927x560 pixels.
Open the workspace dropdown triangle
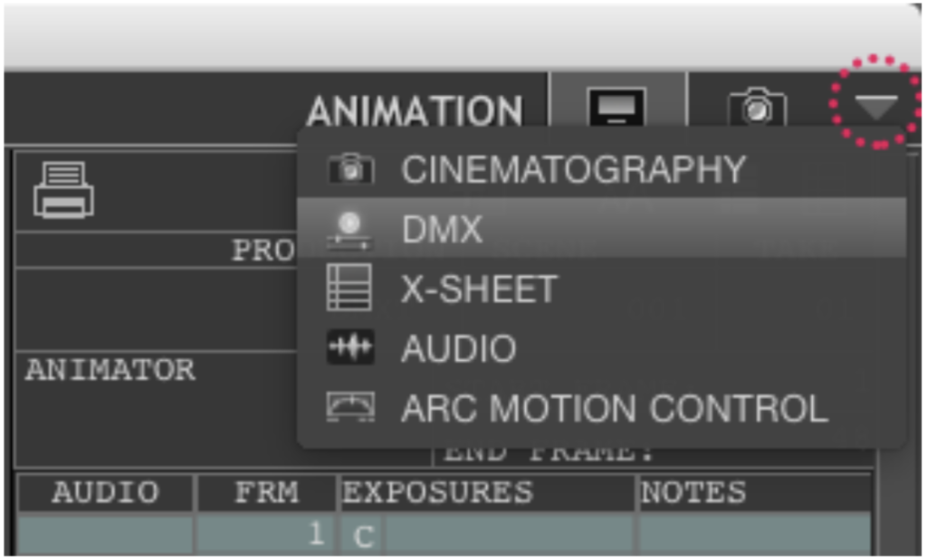tap(876, 107)
